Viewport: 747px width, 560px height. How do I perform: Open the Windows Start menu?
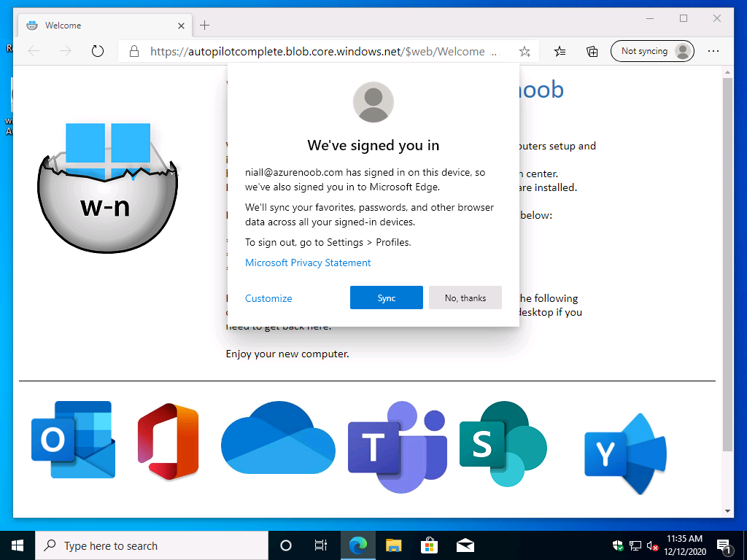(18, 545)
